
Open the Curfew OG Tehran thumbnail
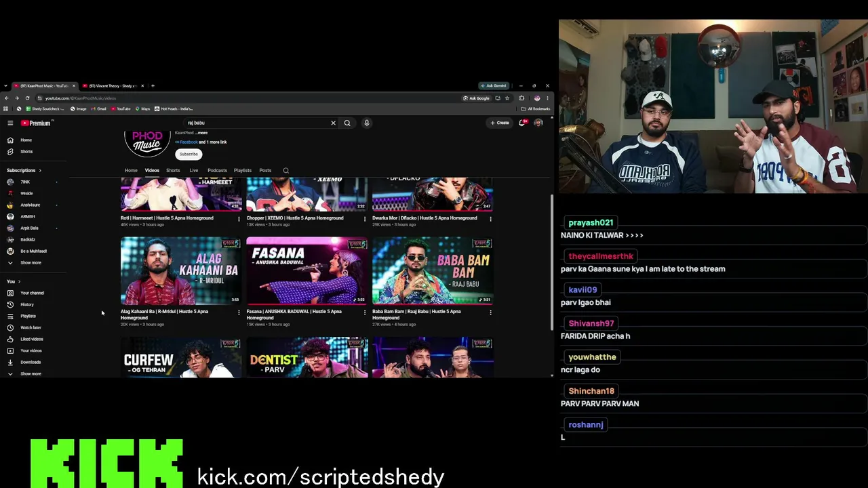[x=181, y=357]
